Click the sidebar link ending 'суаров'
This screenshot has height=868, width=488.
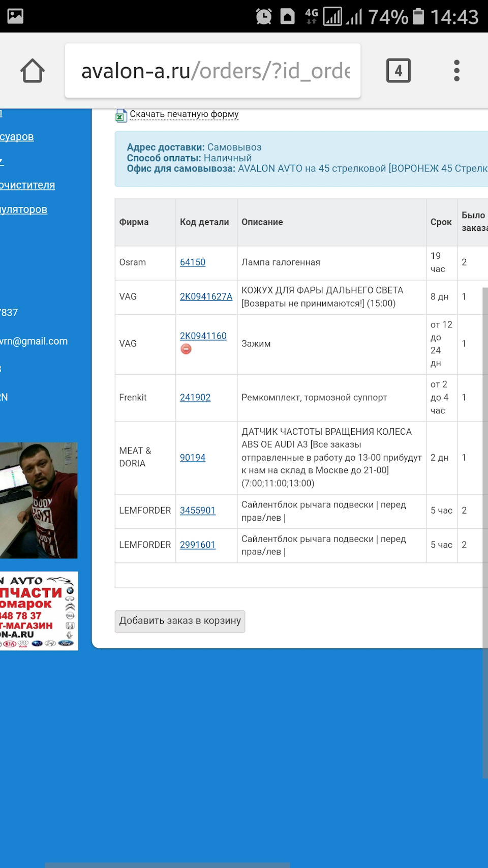17,137
